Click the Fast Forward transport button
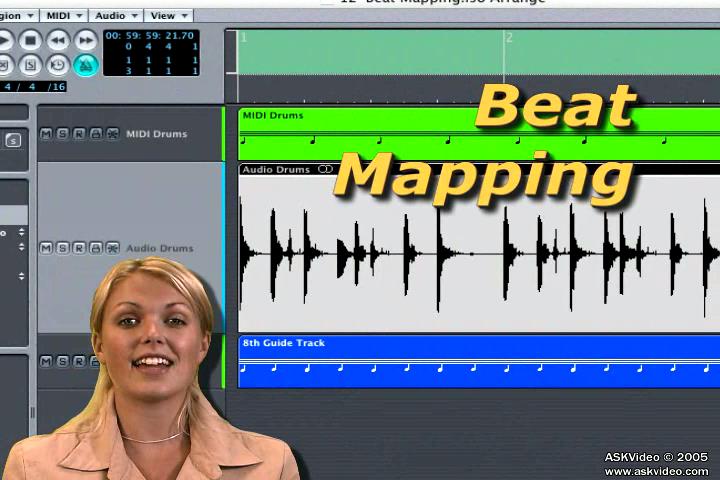The width and height of the screenshot is (720, 480). pos(85,40)
